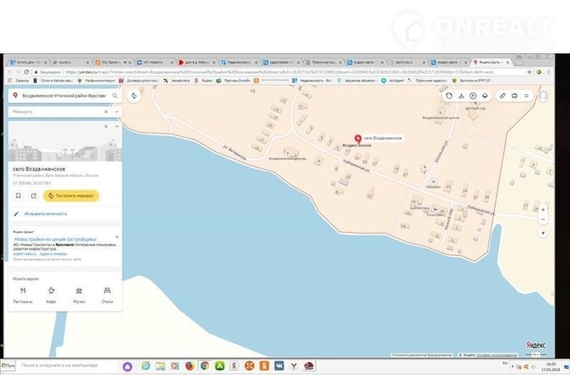Click the Исправить неточность link

(46, 213)
